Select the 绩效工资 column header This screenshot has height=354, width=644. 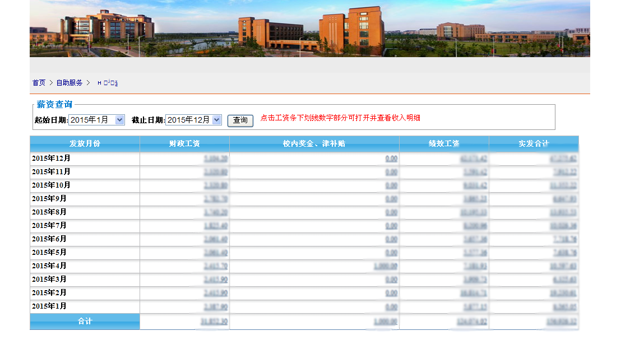point(444,144)
